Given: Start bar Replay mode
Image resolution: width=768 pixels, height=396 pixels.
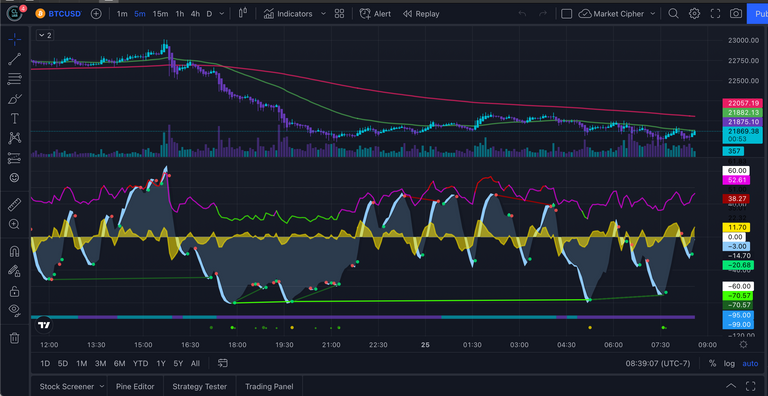Looking at the screenshot, I should point(421,14).
